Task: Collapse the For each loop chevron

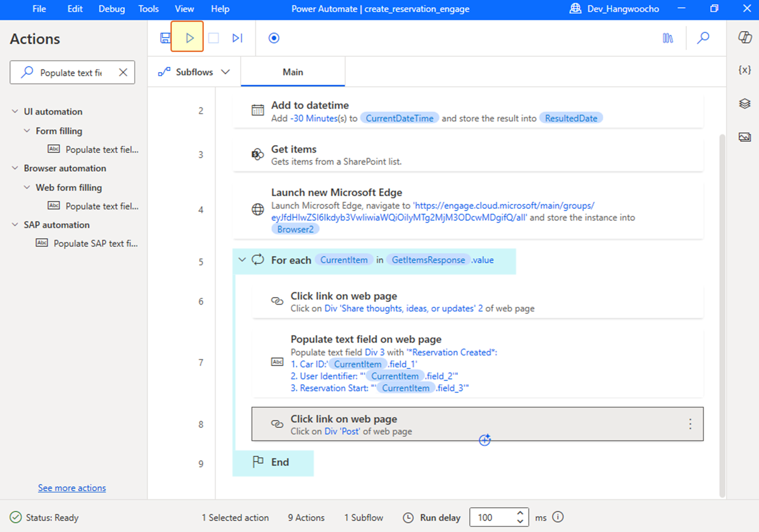Action: pos(242,260)
